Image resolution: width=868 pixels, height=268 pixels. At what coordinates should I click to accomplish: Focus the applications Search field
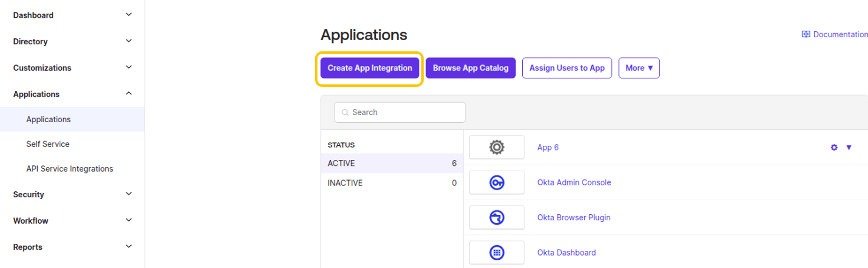(399, 112)
